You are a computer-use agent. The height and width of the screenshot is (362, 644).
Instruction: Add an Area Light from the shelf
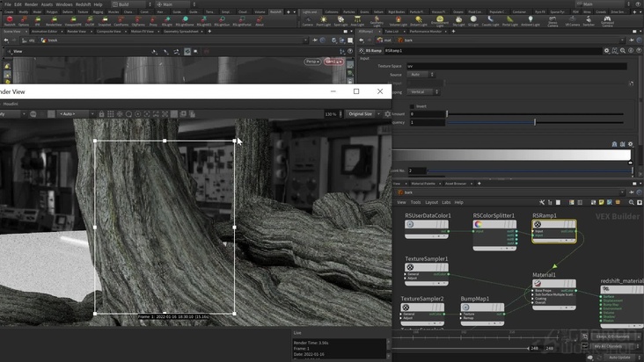click(x=357, y=20)
